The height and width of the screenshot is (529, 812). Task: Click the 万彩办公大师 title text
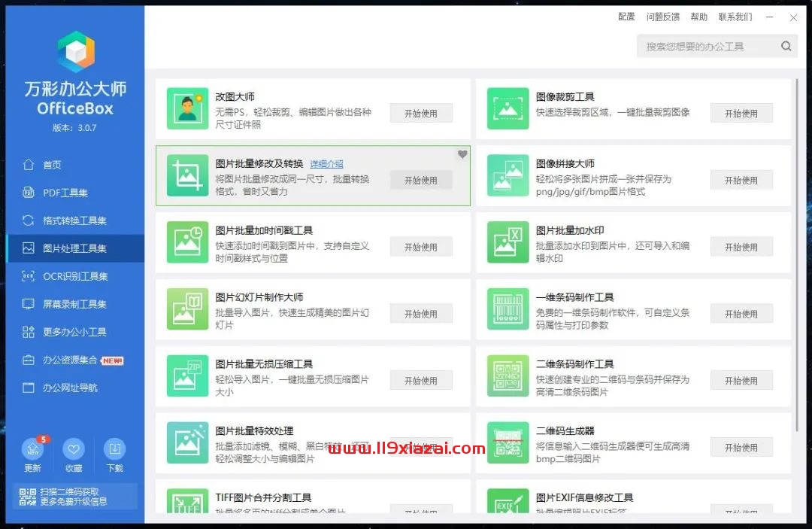76,89
